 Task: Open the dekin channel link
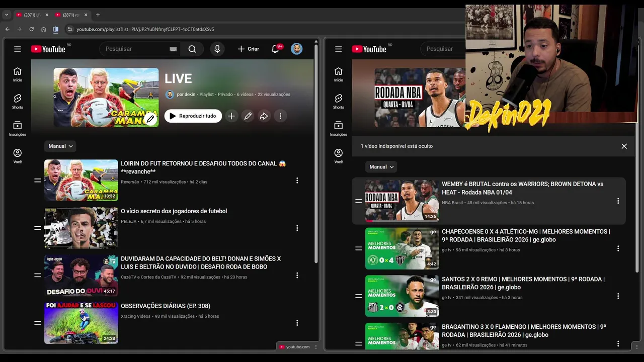point(186,95)
